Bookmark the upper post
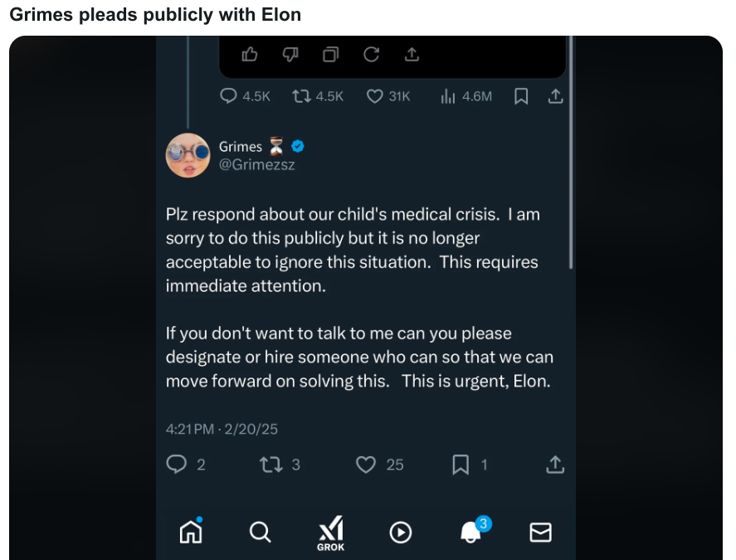 point(521,96)
